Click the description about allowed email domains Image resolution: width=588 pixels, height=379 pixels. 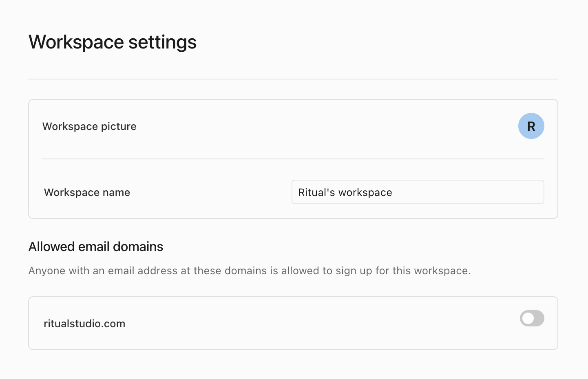pos(250,271)
